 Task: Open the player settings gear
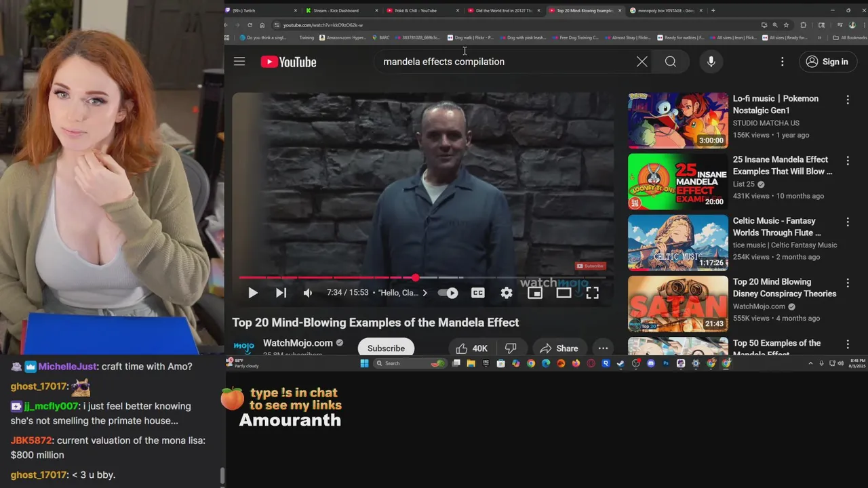[x=507, y=293]
